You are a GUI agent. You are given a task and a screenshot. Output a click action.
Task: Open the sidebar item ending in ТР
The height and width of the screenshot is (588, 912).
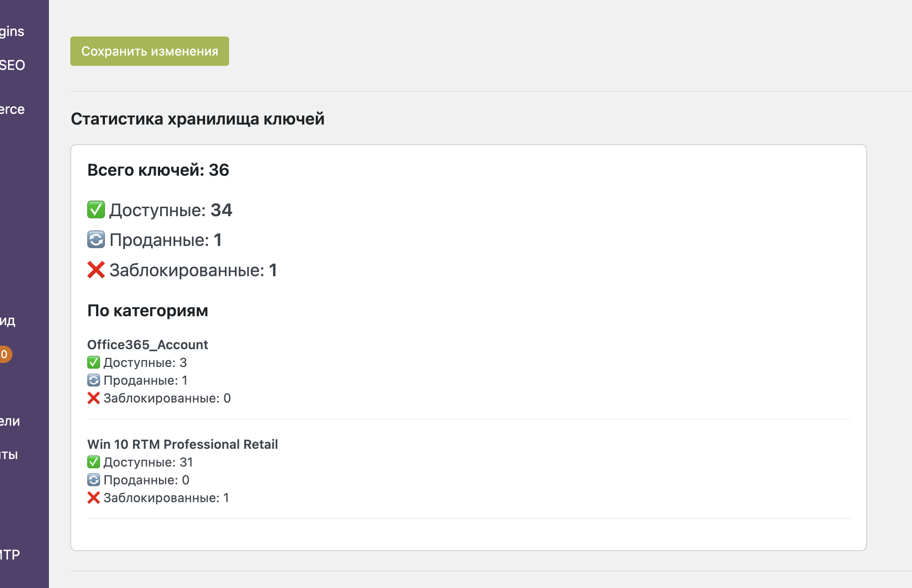click(x=10, y=555)
